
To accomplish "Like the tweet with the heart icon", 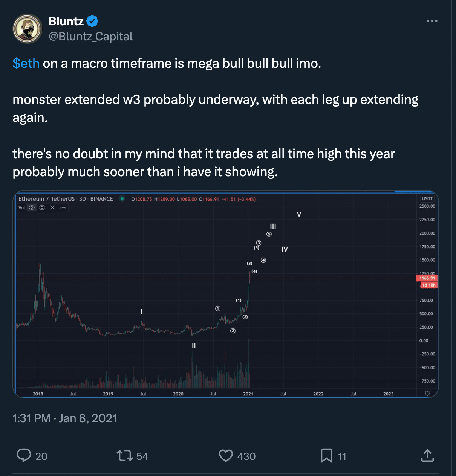I will click(226, 455).
